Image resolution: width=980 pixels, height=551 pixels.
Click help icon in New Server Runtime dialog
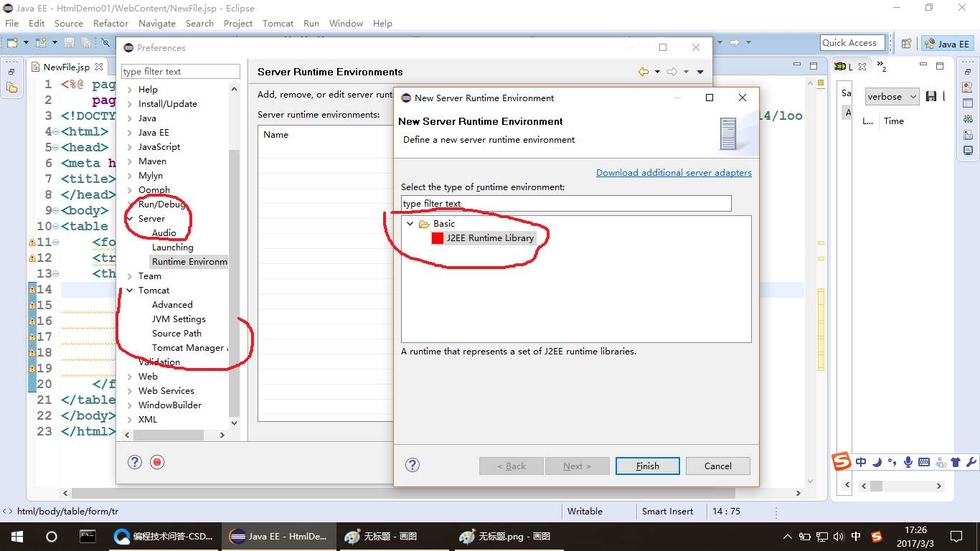(413, 465)
